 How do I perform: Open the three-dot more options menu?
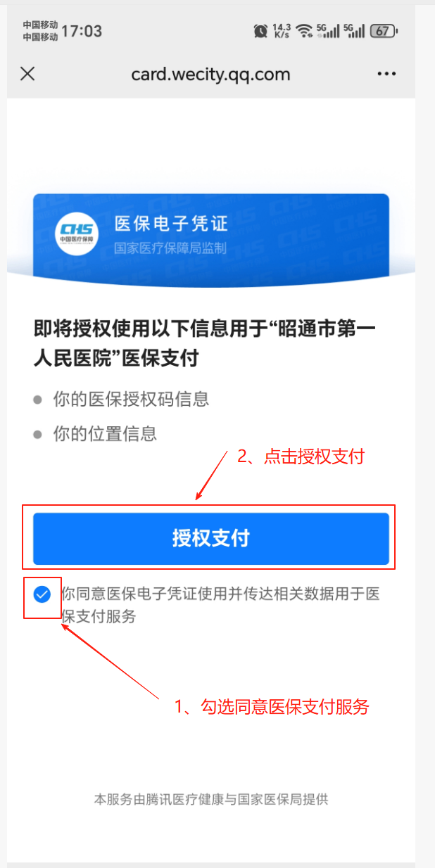[387, 74]
